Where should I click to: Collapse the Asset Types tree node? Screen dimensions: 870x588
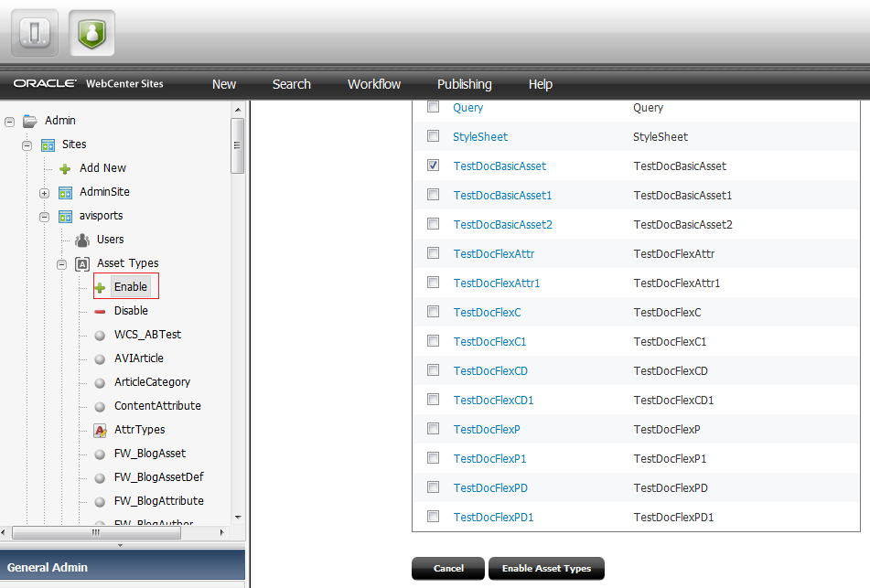(x=61, y=264)
